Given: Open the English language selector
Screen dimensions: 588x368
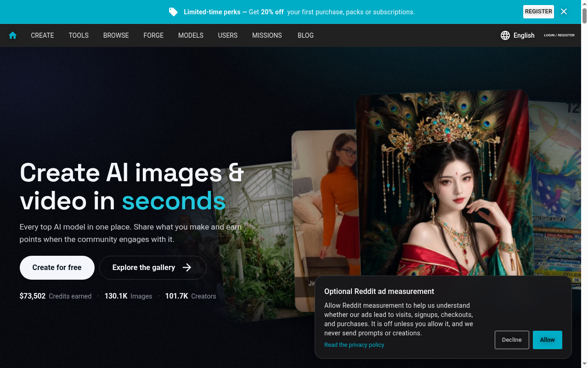Looking at the screenshot, I should (x=518, y=35).
